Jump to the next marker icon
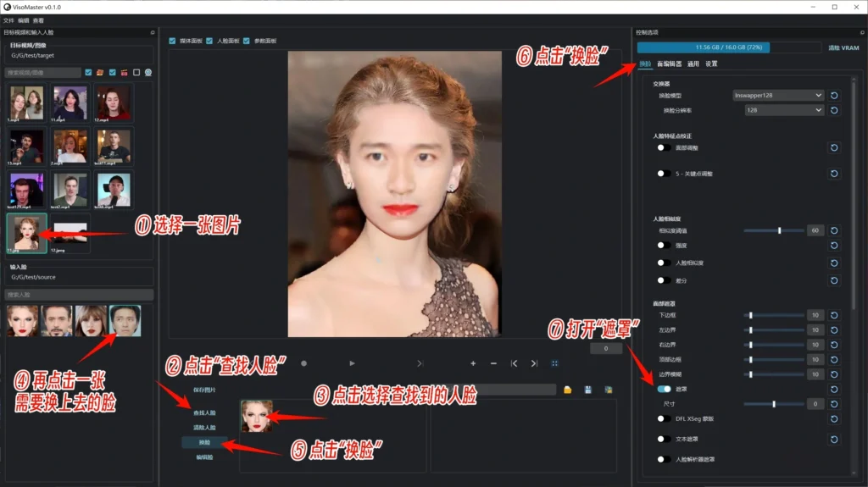868x487 pixels. coord(534,363)
